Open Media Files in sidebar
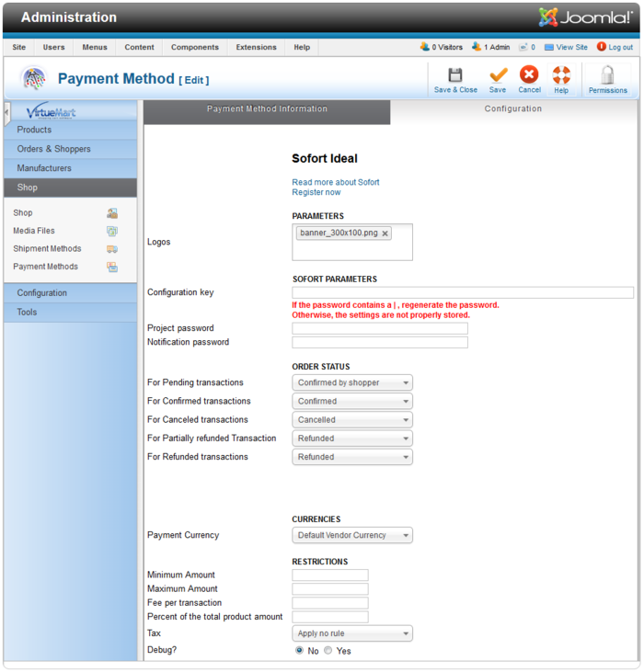The height and width of the screenshot is (672, 644). pyautogui.click(x=34, y=231)
